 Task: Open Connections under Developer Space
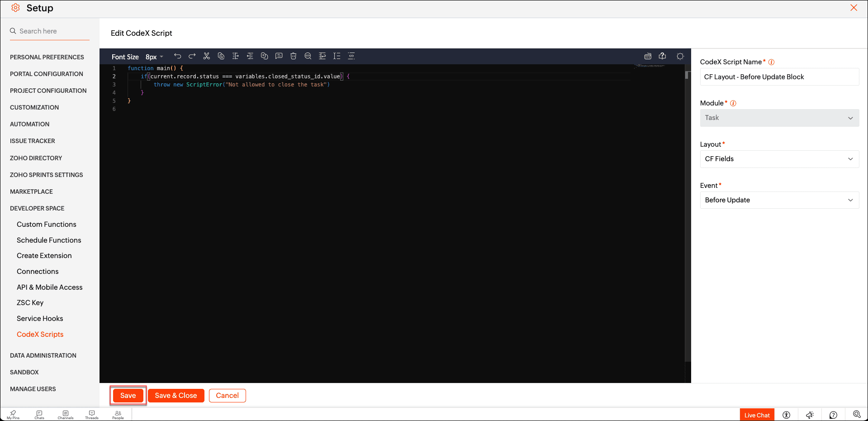[x=38, y=272]
